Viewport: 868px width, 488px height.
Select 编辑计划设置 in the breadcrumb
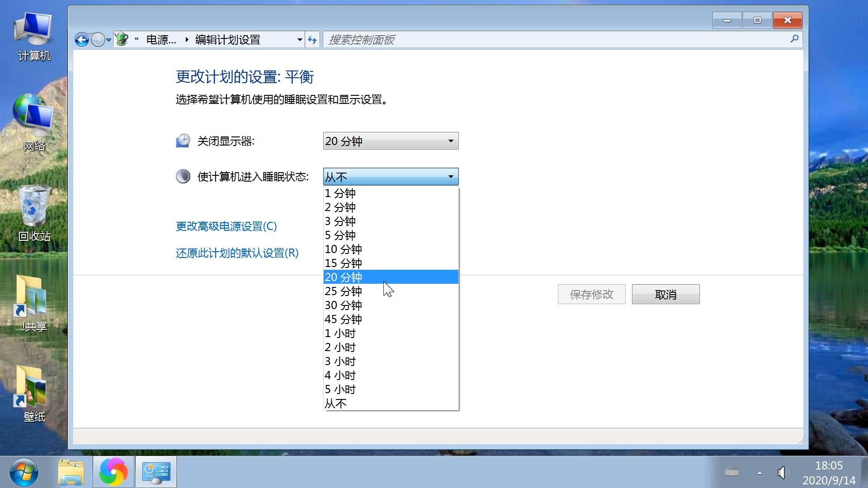pyautogui.click(x=227, y=39)
